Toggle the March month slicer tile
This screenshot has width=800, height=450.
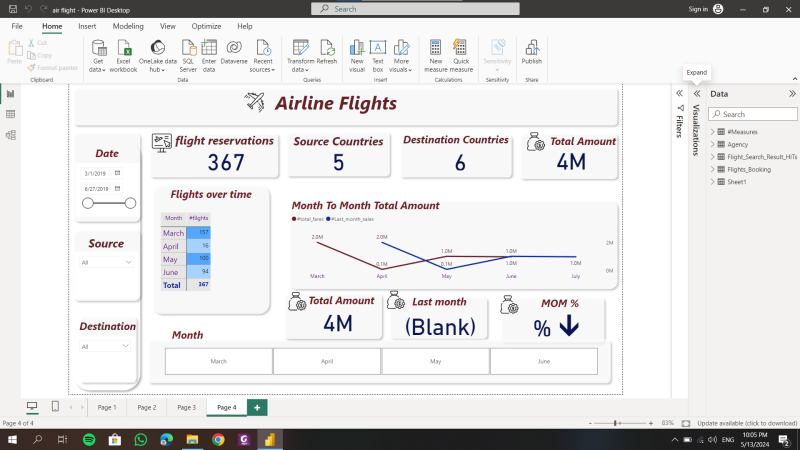(219, 361)
